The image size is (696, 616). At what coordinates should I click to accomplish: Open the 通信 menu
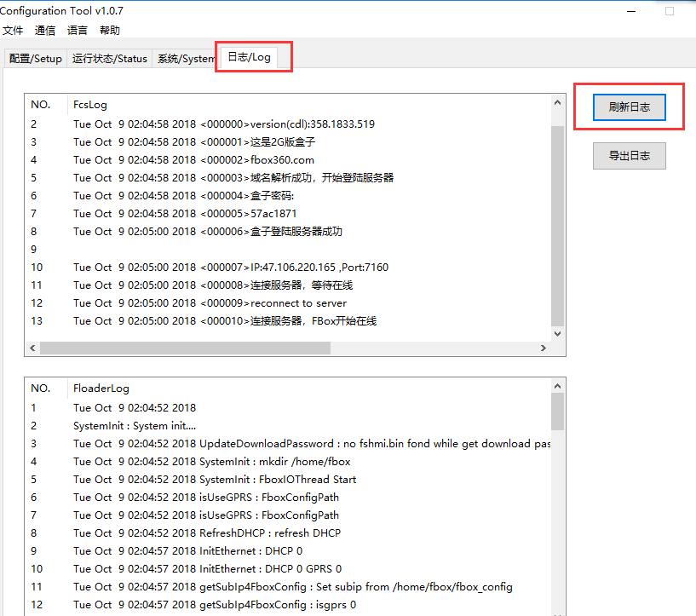tap(45, 30)
